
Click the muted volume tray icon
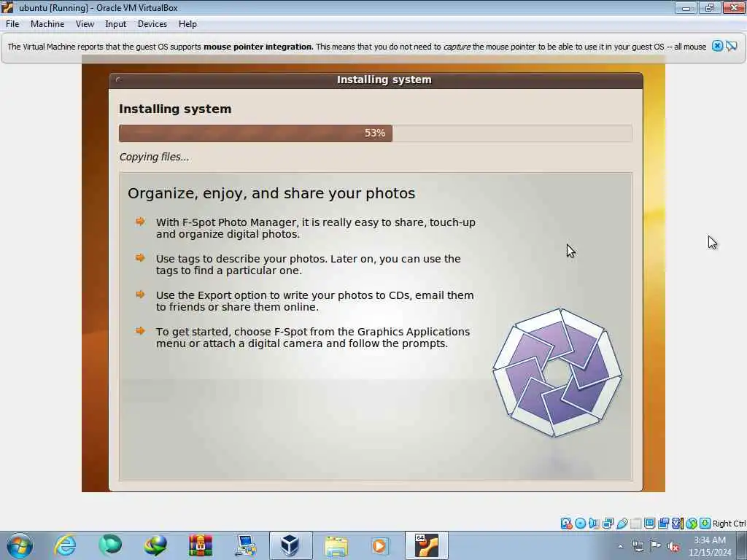[x=673, y=546]
